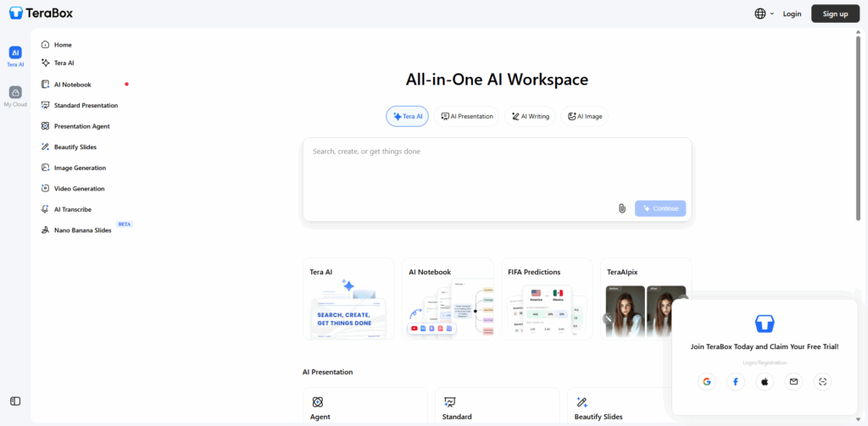Switch to the AI Writing tab
Viewport: 868px width, 426px height.
530,117
